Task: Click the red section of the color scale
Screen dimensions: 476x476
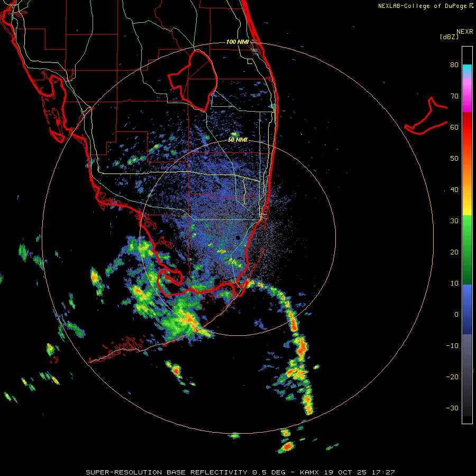Action: 467,124
